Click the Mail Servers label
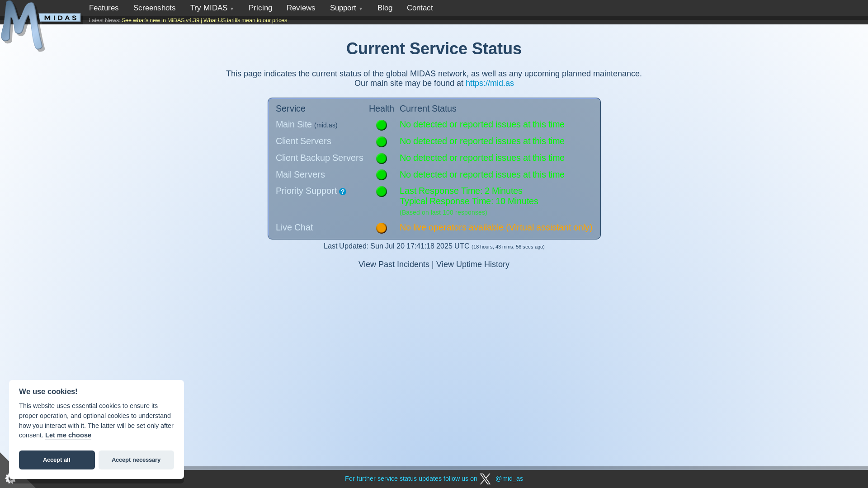The width and height of the screenshot is (868, 488). 300,174
